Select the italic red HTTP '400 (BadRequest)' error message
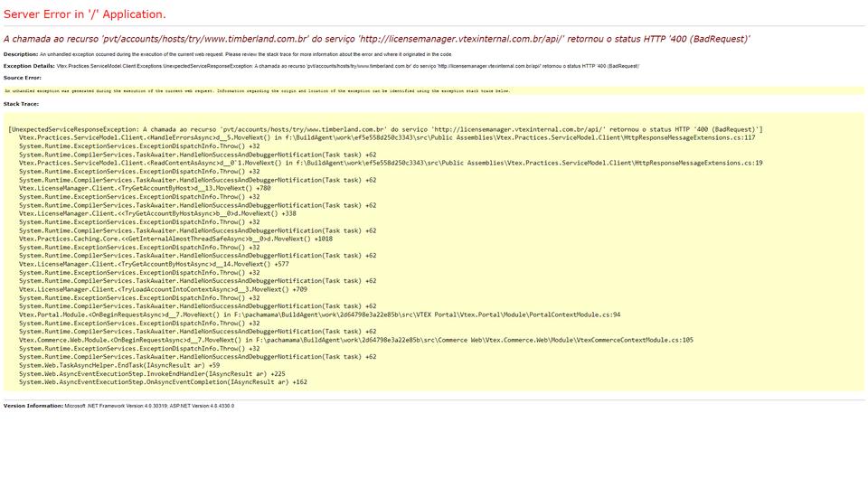The image size is (868, 488). [376, 39]
